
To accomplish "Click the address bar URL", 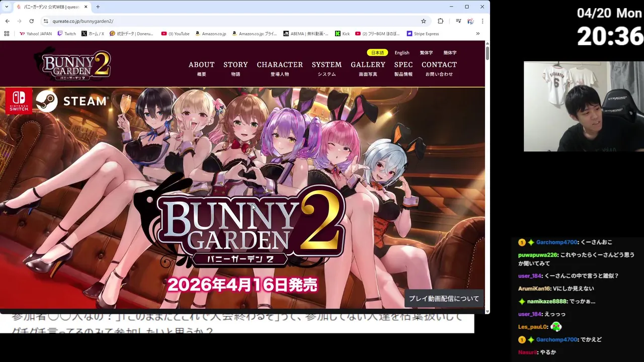I will [83, 21].
